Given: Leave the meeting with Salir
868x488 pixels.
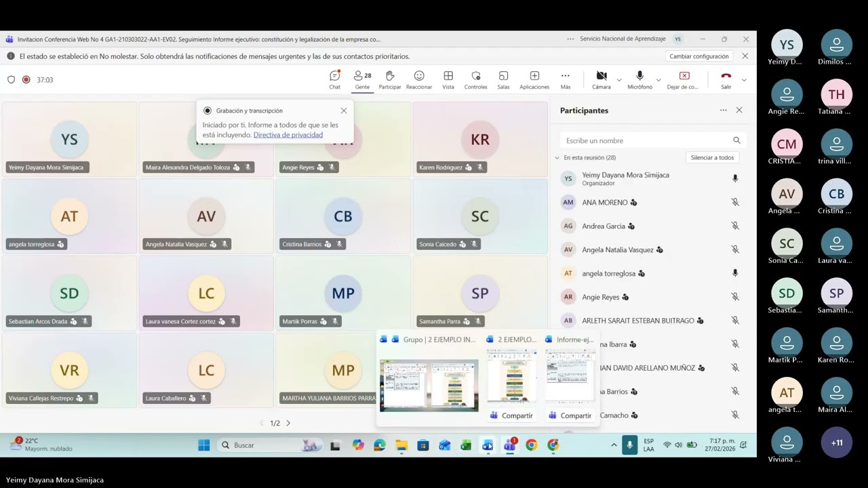Looking at the screenshot, I should point(726,79).
